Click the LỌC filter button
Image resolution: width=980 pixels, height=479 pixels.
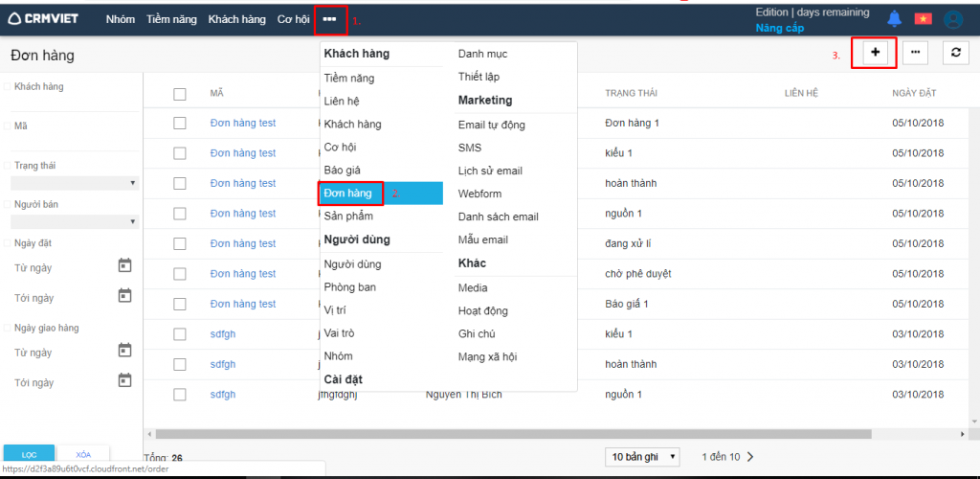coord(29,454)
